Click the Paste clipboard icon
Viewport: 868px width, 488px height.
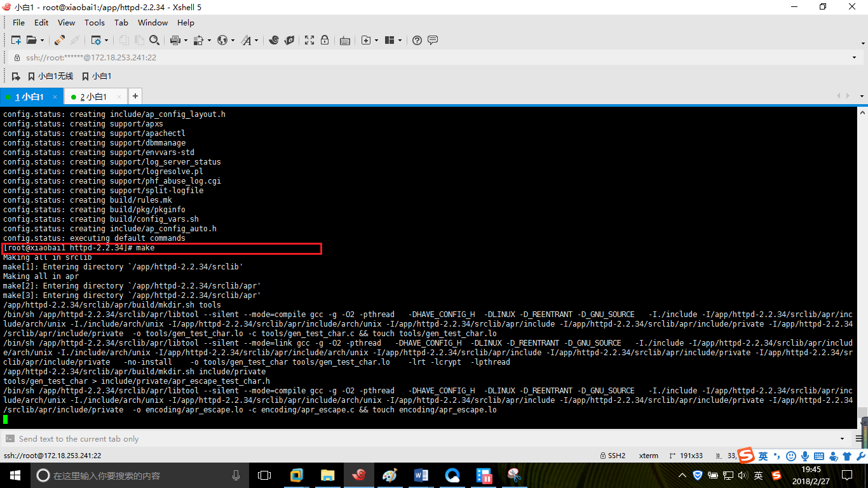pos(139,40)
